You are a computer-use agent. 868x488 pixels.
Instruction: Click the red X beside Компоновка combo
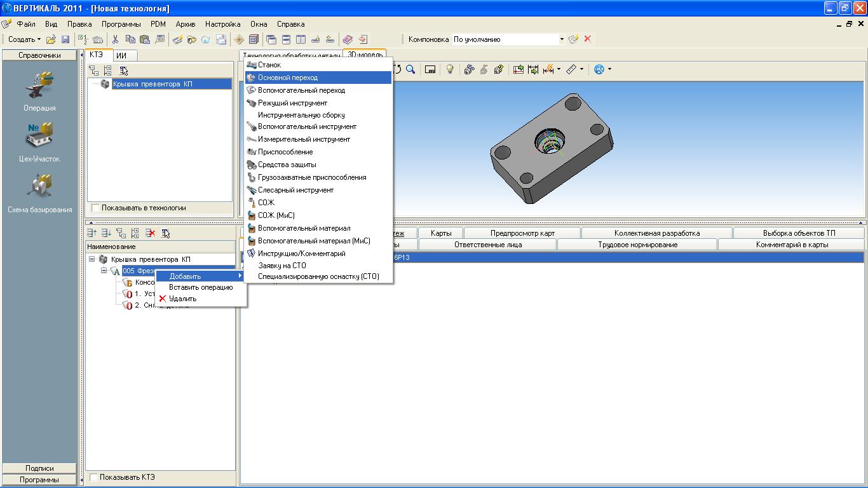pyautogui.click(x=588, y=39)
